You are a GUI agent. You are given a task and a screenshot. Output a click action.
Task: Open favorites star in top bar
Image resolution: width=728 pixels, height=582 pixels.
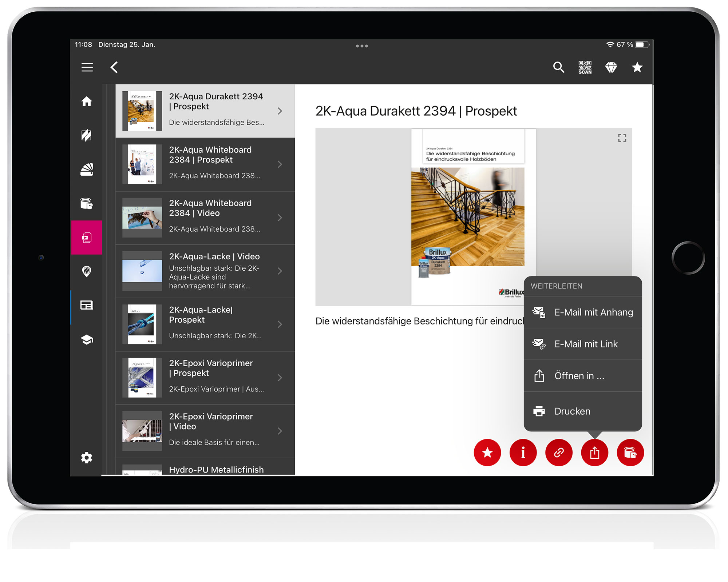(x=637, y=67)
